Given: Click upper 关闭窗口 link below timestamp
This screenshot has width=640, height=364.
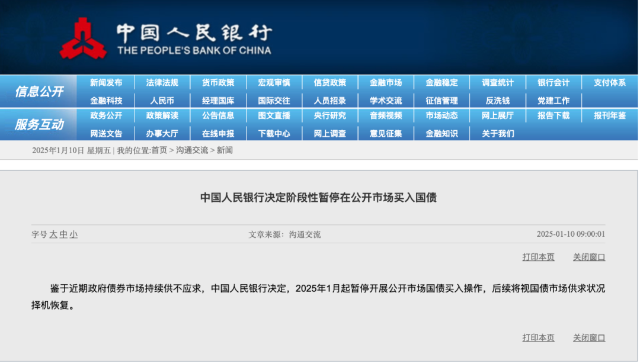Looking at the screenshot, I should pos(589,257).
